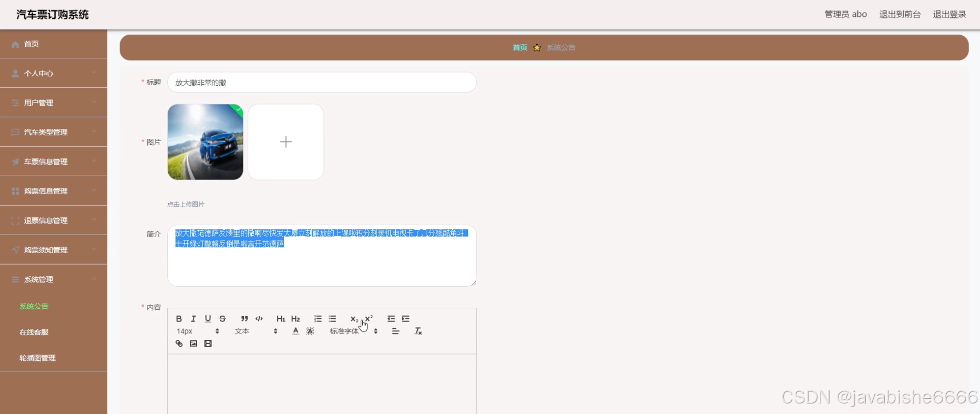Open the text background color picker
Screen dimensions: 980x414
coord(310,331)
